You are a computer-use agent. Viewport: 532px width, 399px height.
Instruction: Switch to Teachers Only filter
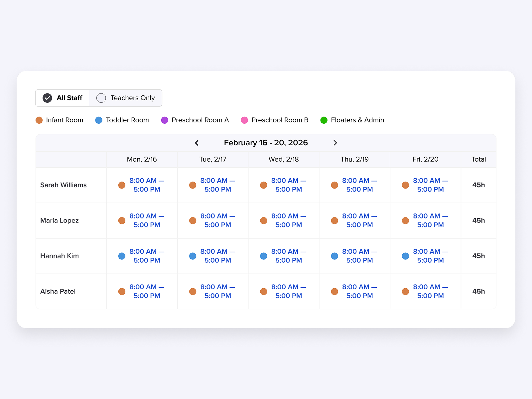click(126, 98)
